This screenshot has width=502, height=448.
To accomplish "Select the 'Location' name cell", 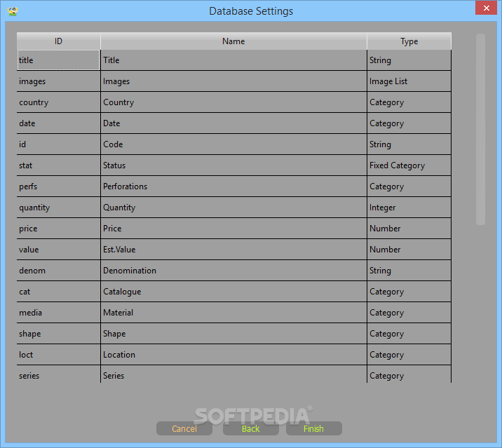I will 233,355.
